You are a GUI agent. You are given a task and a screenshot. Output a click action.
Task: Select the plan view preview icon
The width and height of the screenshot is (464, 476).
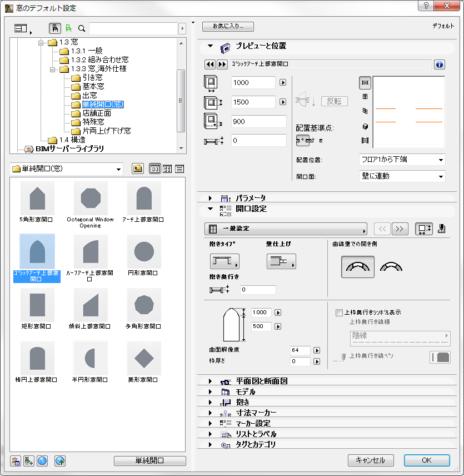pos(365,83)
